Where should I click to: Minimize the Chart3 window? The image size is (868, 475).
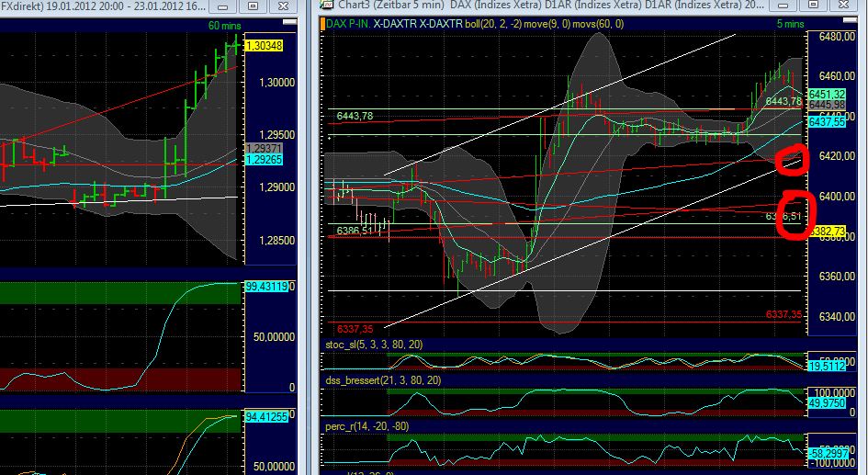point(783,6)
